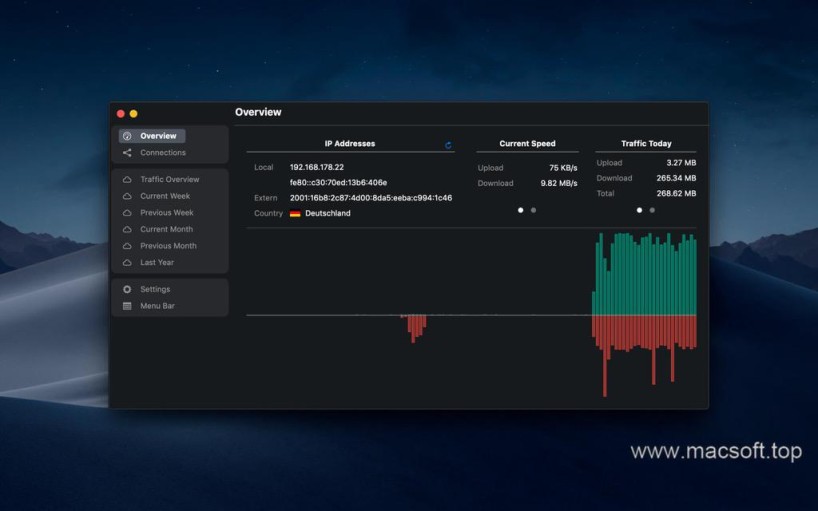Refresh the IP Addresses list
The image size is (818, 511).
click(x=448, y=145)
